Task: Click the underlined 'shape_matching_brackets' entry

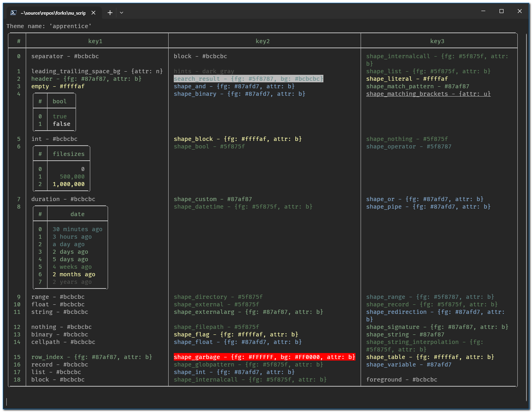Action: 429,94
